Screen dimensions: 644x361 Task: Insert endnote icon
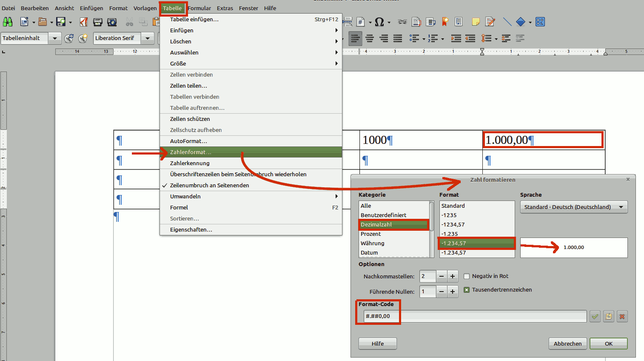click(x=430, y=22)
